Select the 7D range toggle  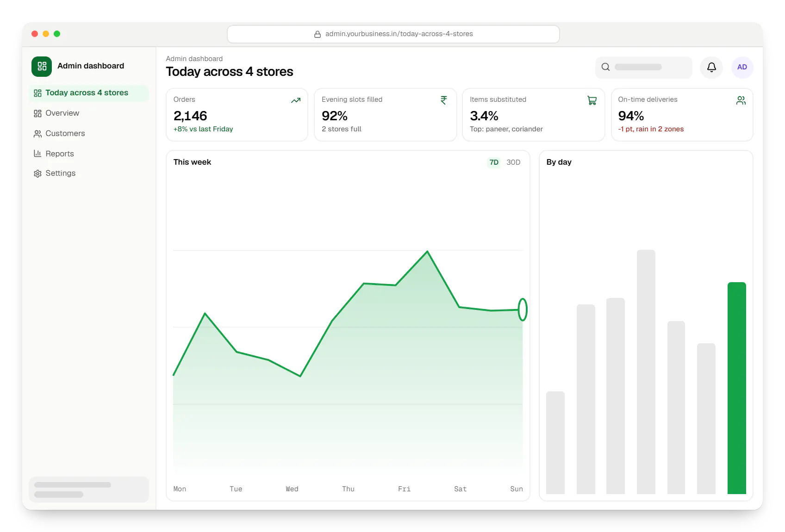pos(494,162)
